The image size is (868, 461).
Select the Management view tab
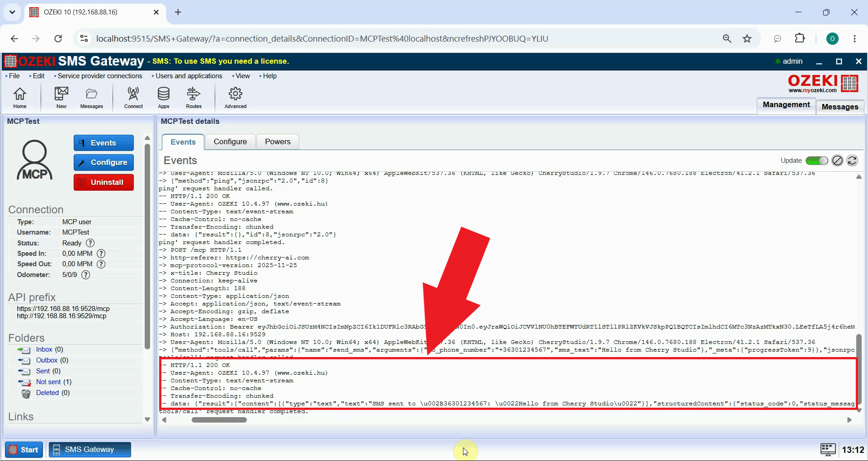pos(786,105)
